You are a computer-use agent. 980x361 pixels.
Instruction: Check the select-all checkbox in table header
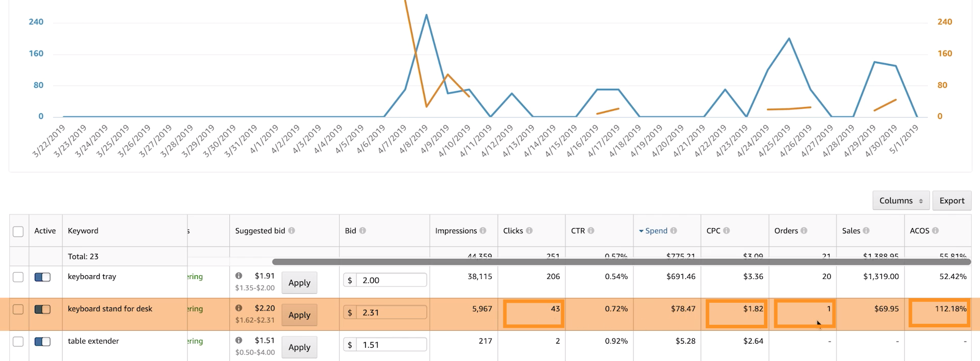18,232
